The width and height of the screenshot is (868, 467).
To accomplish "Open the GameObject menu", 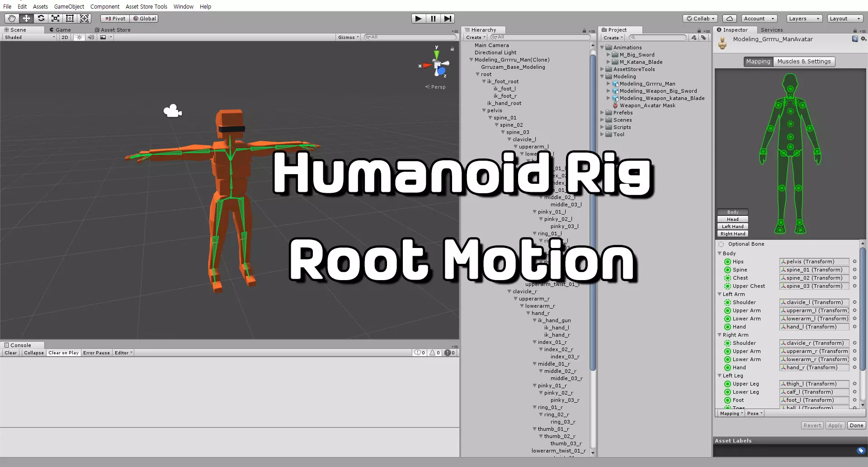I will pos(69,6).
